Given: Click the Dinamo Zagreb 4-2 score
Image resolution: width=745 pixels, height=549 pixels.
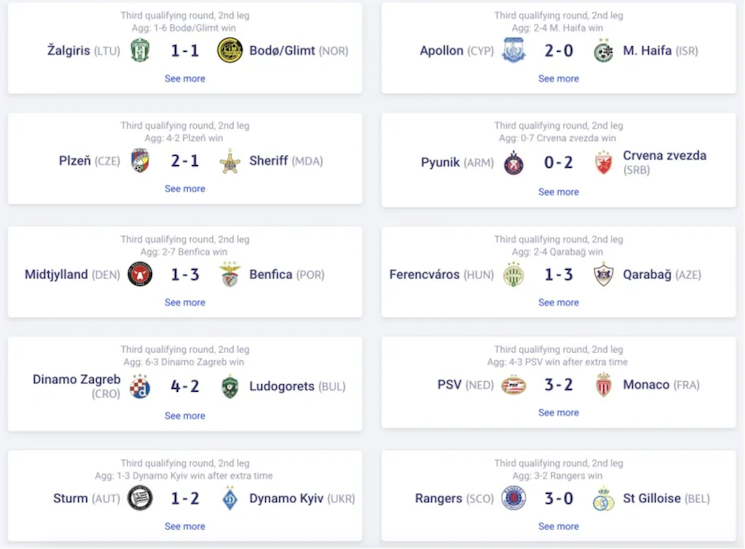Looking at the screenshot, I should [185, 386].
